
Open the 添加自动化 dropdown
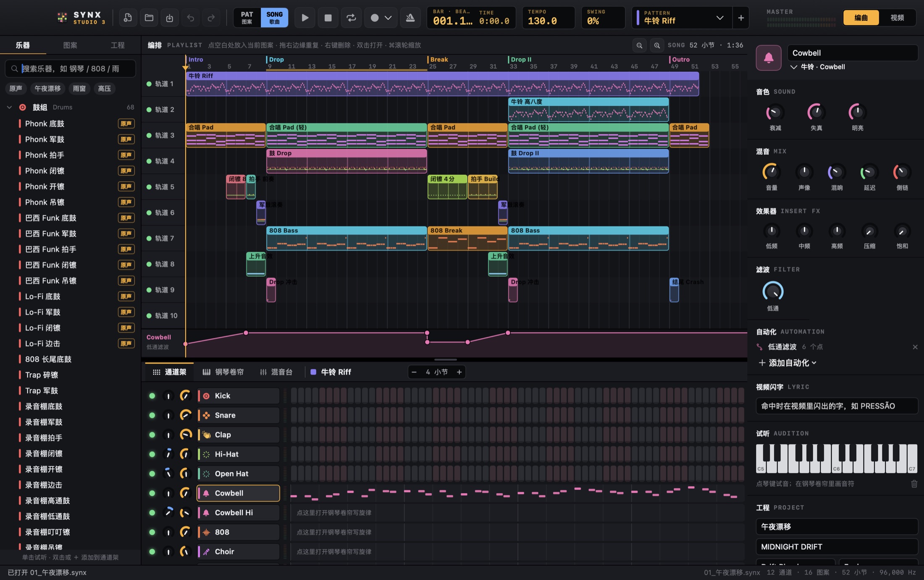(x=788, y=363)
